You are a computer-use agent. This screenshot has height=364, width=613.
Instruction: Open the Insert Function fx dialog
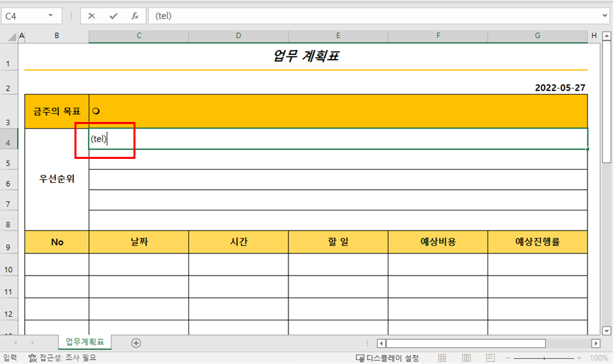[x=135, y=16]
